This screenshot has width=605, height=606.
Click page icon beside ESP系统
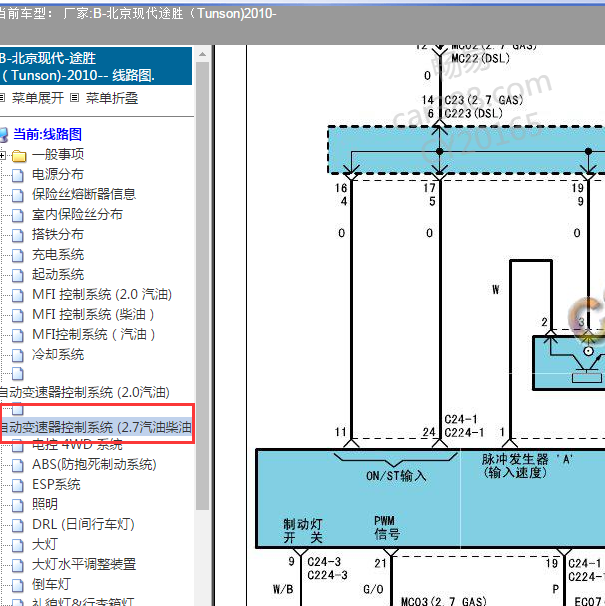[x=18, y=486]
